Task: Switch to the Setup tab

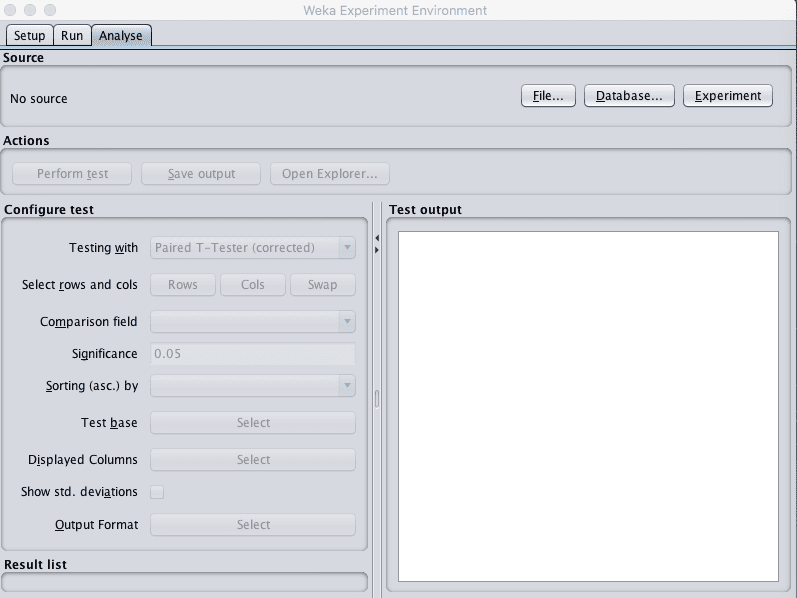Action: click(x=29, y=36)
